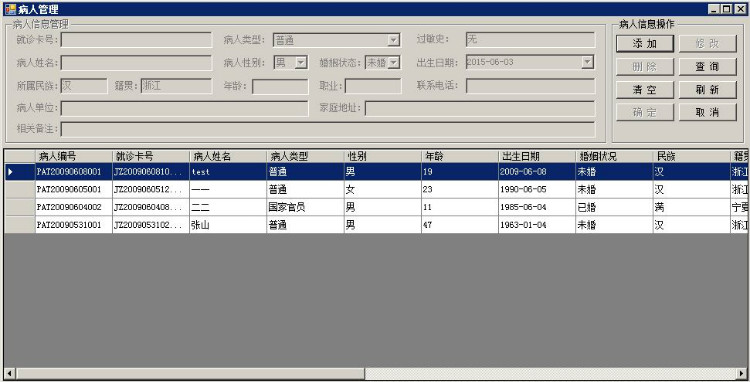Click the 年龄 input field
The image size is (750, 382).
point(280,87)
